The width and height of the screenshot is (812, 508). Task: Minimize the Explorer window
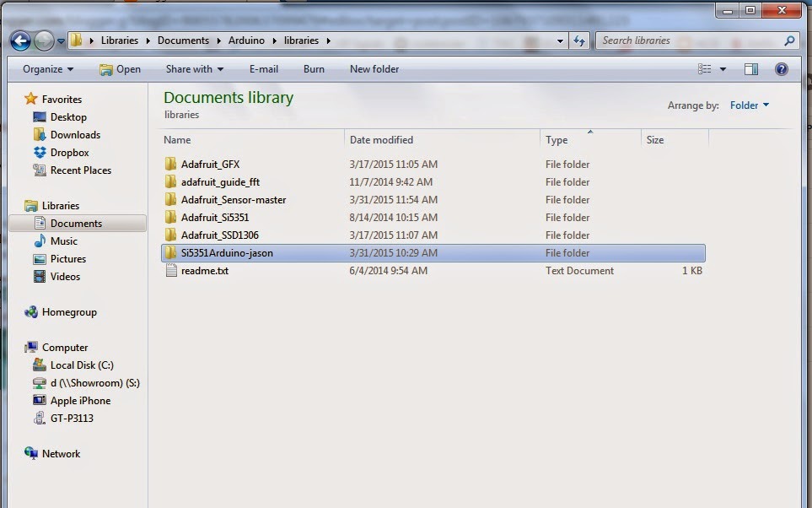(728, 10)
